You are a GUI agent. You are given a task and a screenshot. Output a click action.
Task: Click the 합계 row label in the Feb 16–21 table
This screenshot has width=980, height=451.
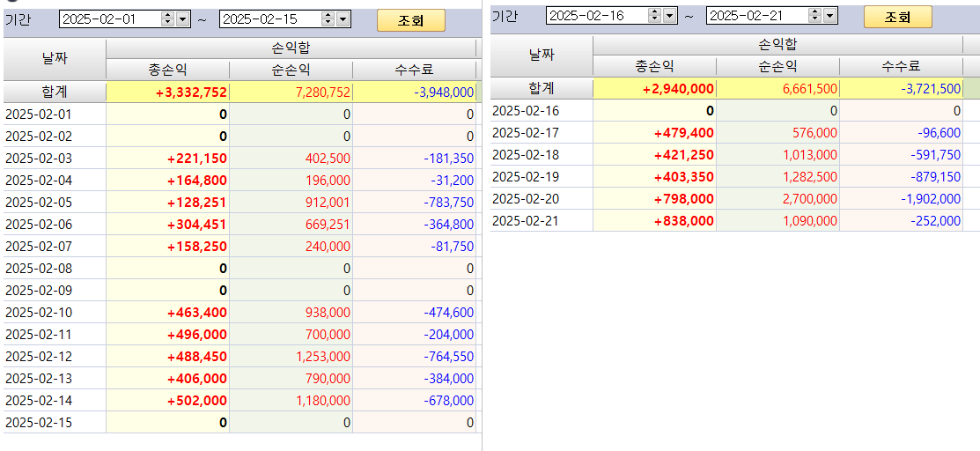[x=542, y=88]
